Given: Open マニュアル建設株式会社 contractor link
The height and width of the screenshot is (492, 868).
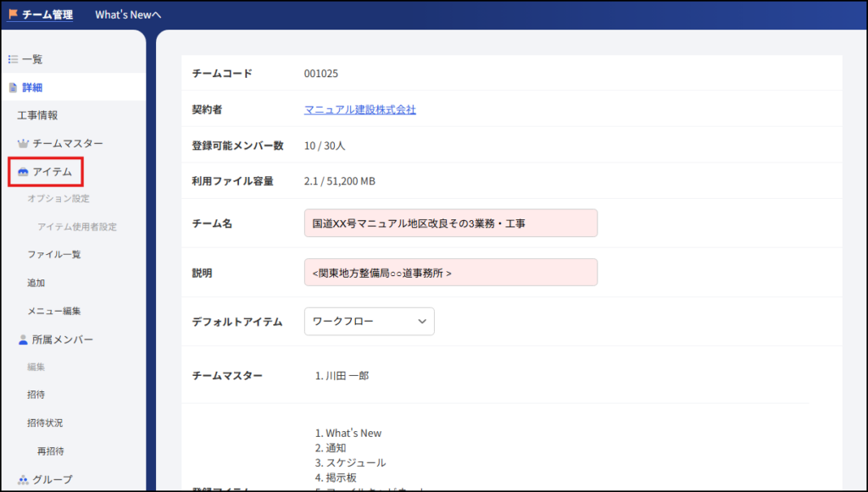Looking at the screenshot, I should tap(359, 109).
